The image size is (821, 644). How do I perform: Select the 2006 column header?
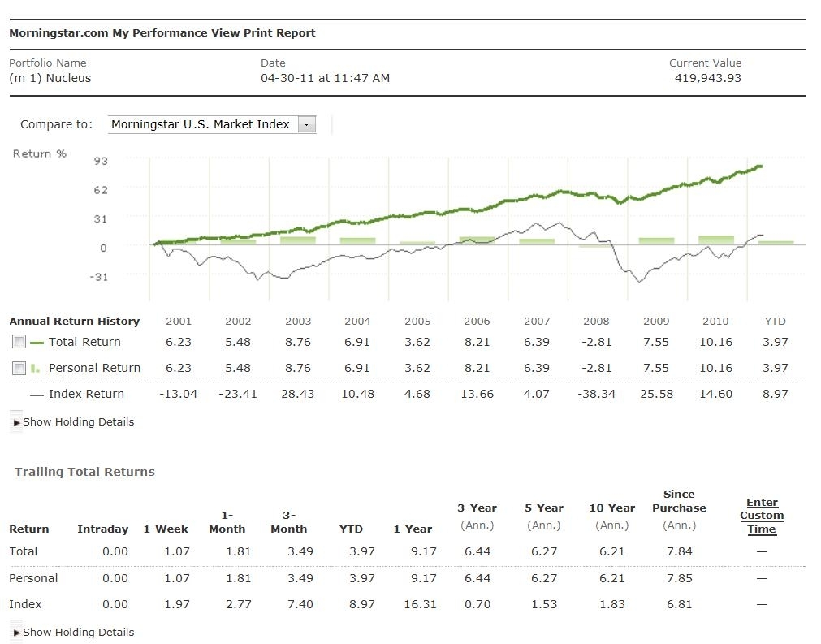[x=477, y=322]
